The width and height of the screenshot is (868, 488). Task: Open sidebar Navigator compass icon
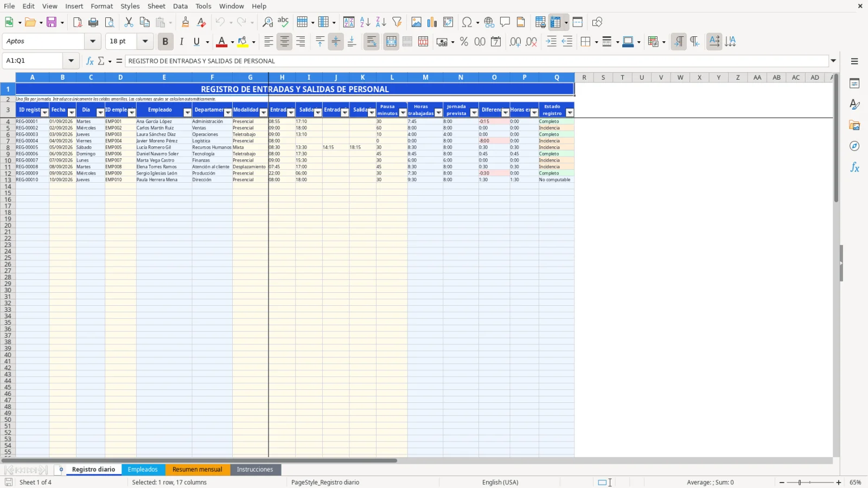854,146
